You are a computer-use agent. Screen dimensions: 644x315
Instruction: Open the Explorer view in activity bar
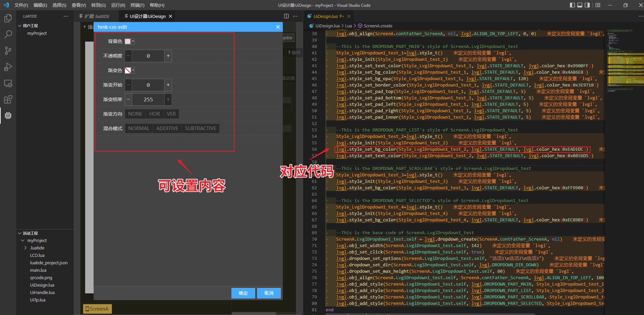pos(8,18)
